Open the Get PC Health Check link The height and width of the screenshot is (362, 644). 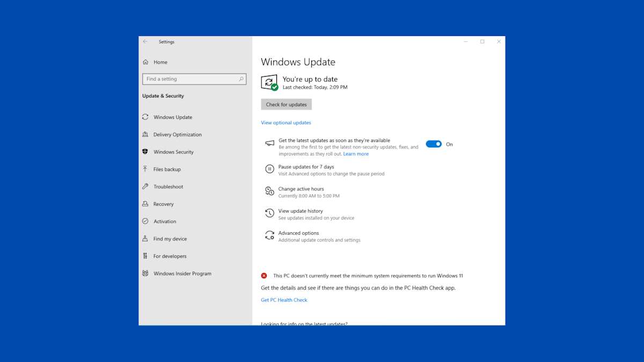(283, 299)
